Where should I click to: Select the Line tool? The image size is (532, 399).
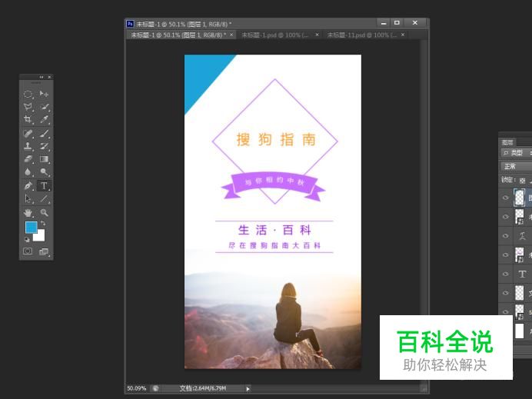(44, 199)
